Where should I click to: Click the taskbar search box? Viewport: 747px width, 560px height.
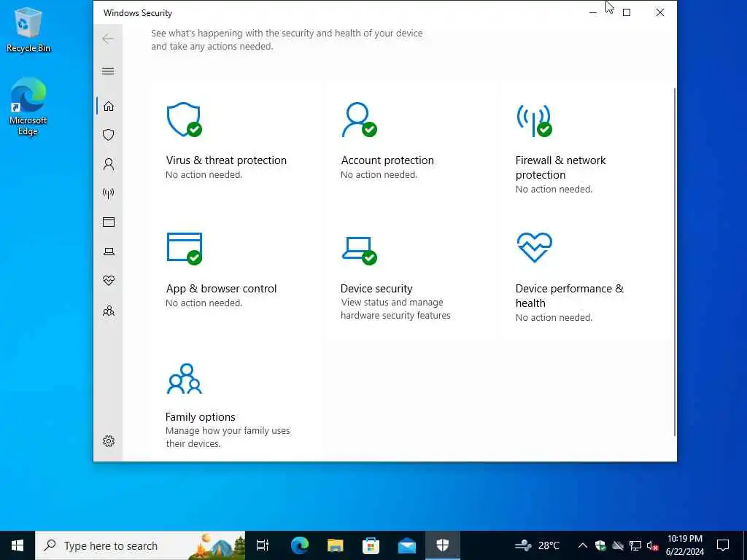pyautogui.click(x=140, y=545)
